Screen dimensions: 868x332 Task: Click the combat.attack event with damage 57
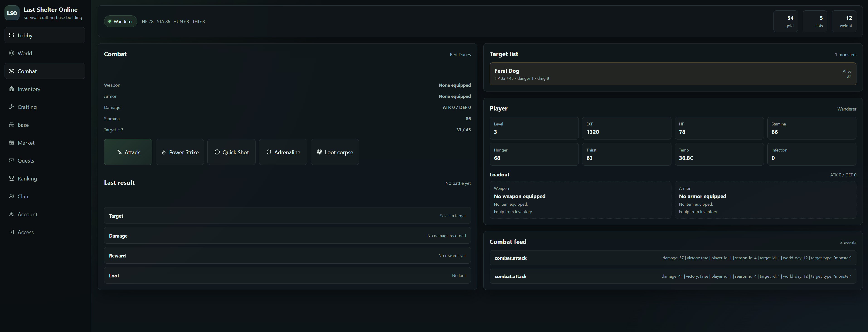coord(673,257)
